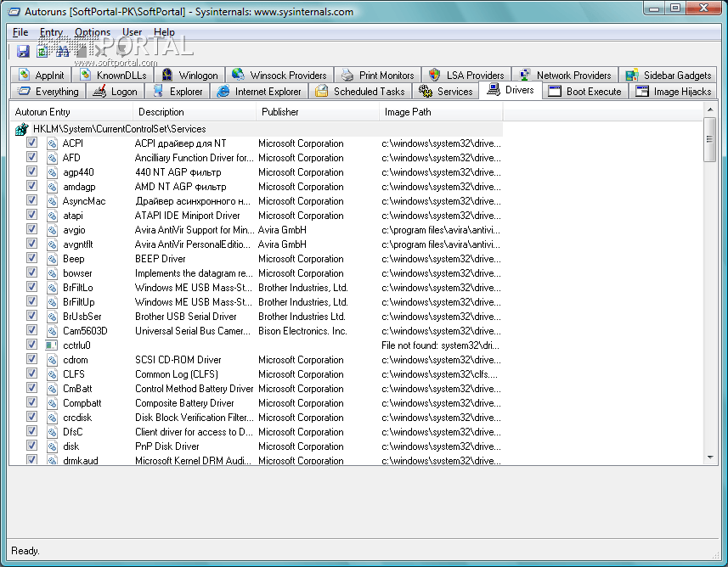Image resolution: width=728 pixels, height=567 pixels.
Task: Switch to the Scheduled Tasks tab
Action: (x=360, y=92)
